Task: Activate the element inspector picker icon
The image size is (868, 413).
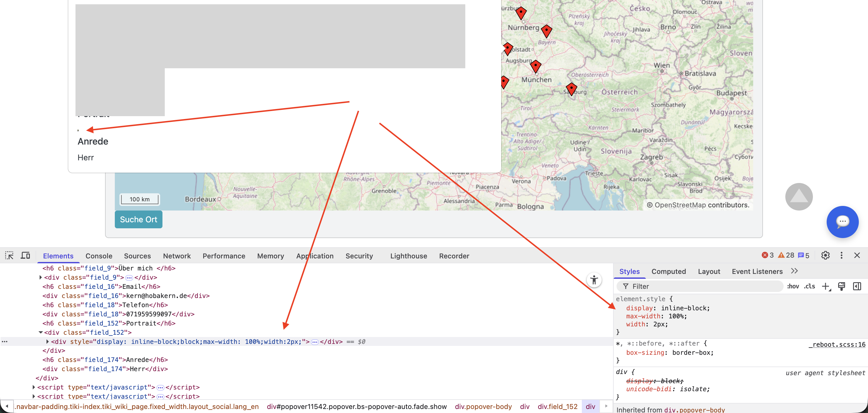Action: (9, 256)
